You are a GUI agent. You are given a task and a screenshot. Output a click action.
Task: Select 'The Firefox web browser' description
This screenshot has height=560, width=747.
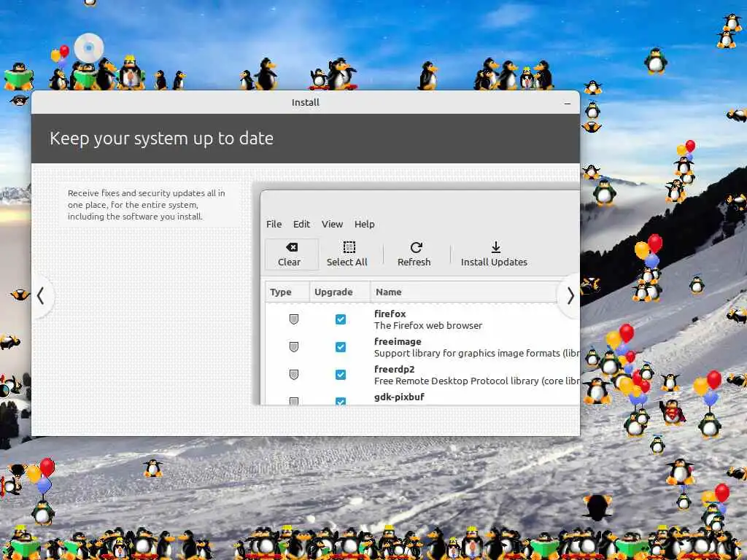[427, 325]
